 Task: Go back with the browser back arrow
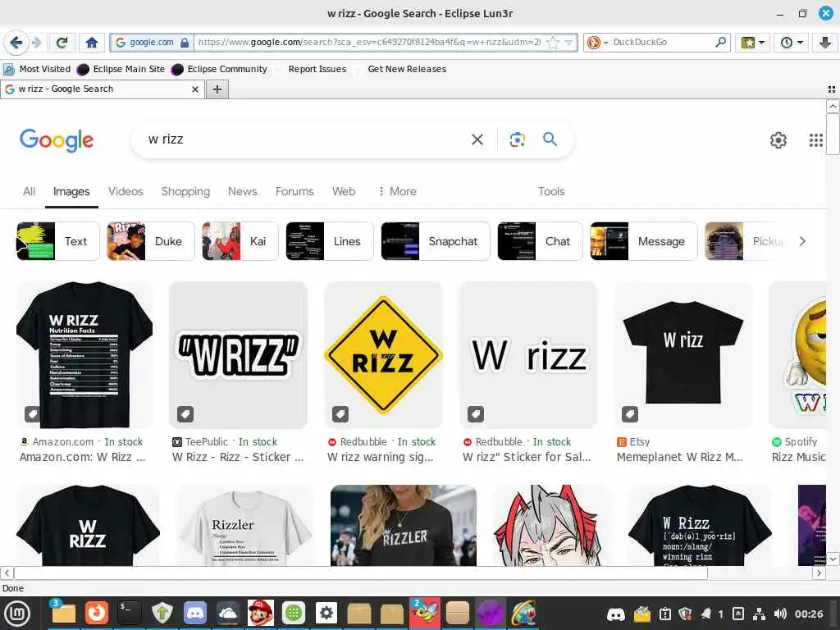tap(16, 43)
